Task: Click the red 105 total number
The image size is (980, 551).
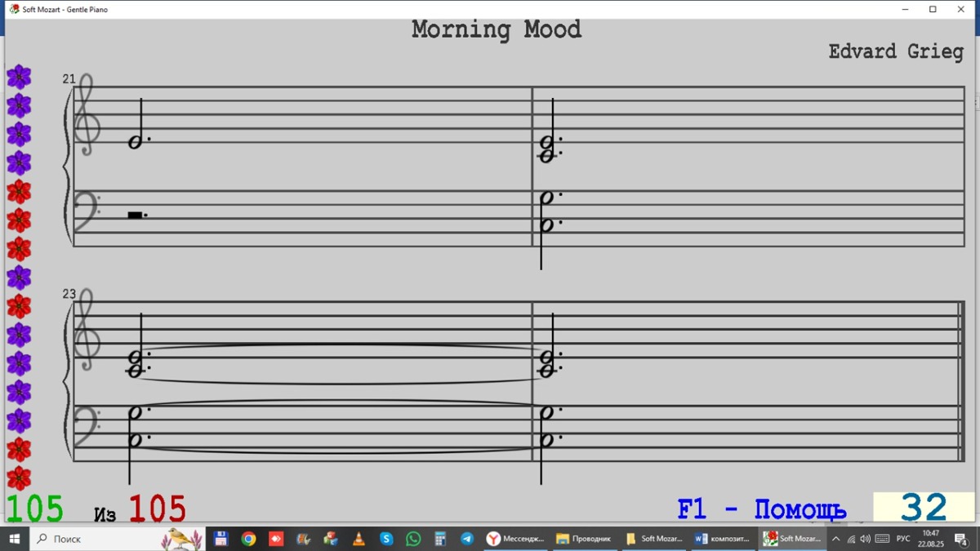Action: point(157,509)
